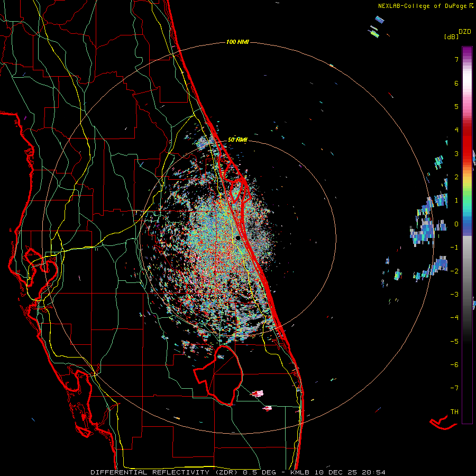Click the 7 dB value on color scale

click(x=456, y=59)
